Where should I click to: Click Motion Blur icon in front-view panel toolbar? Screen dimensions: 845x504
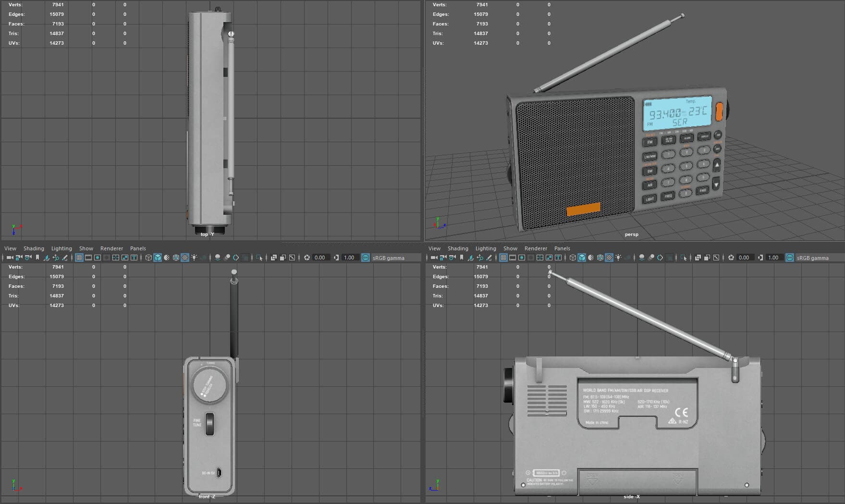click(x=227, y=258)
